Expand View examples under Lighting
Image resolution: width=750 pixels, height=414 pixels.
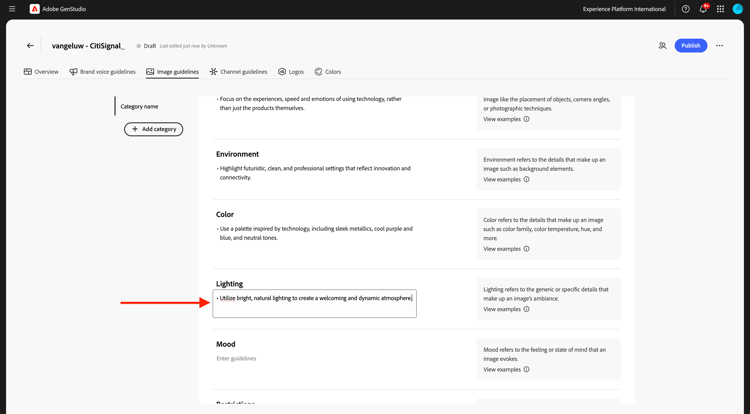coord(506,309)
